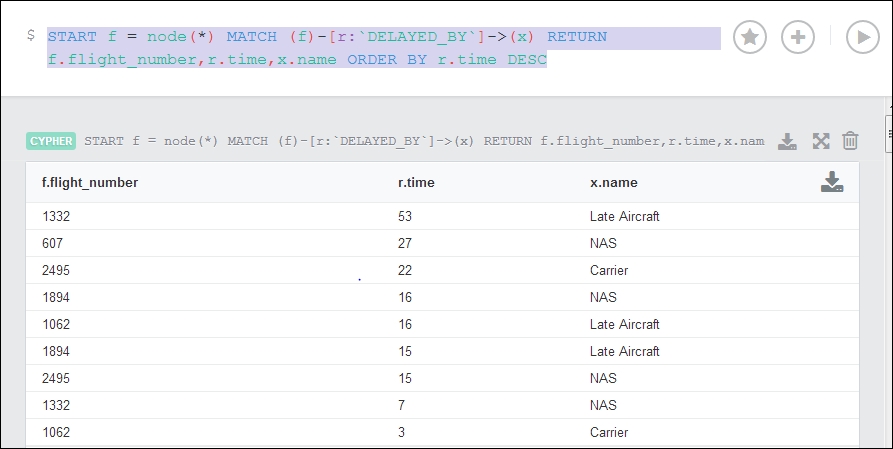This screenshot has width=893, height=449.
Task: Select flight number 607
Action: point(52,243)
